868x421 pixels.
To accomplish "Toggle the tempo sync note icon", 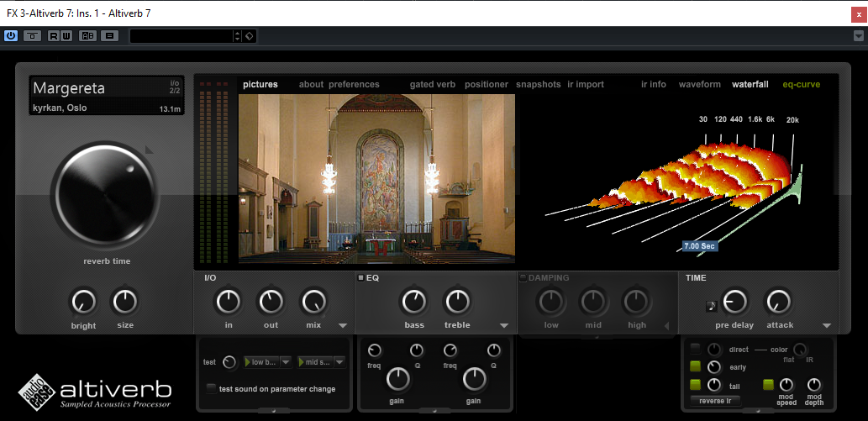I will pos(712,306).
